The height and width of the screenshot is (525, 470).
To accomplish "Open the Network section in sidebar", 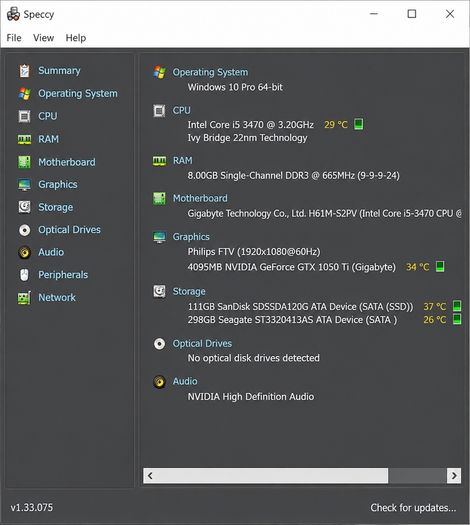I will (x=57, y=297).
